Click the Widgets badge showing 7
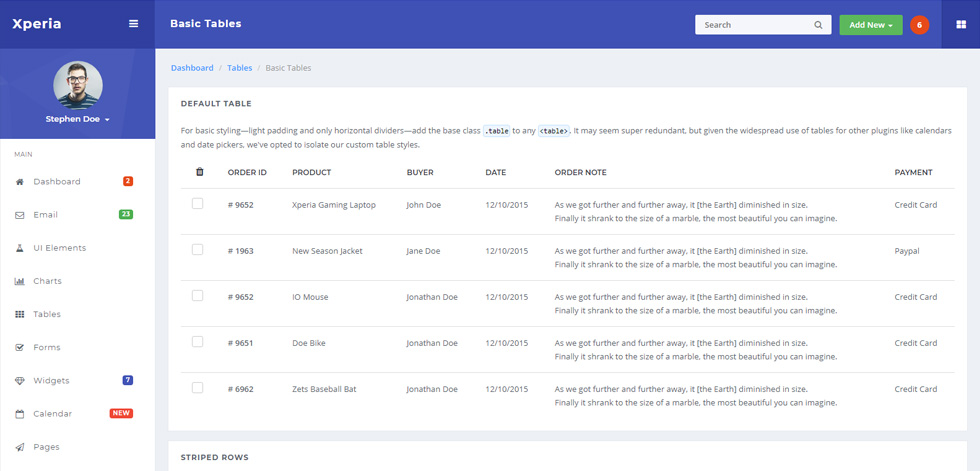Image resolution: width=980 pixels, height=471 pixels. point(128,380)
